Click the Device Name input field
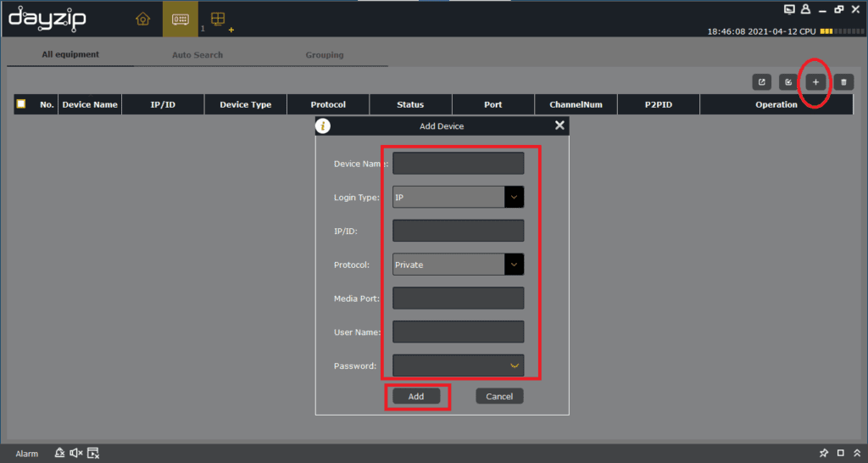868x463 pixels. point(458,163)
